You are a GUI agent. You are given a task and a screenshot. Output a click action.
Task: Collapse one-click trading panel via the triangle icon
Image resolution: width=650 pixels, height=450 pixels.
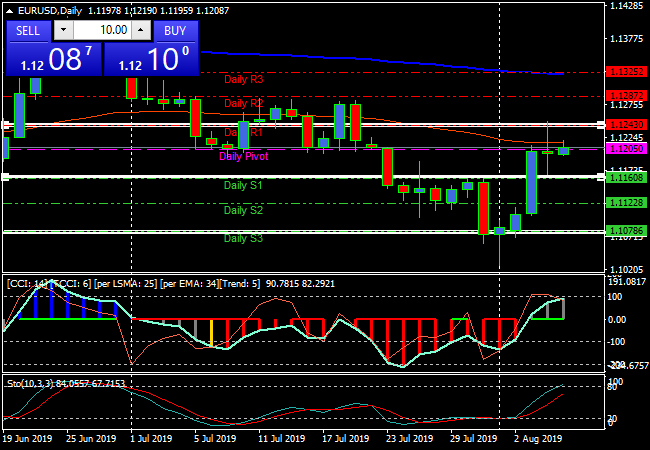[10, 11]
